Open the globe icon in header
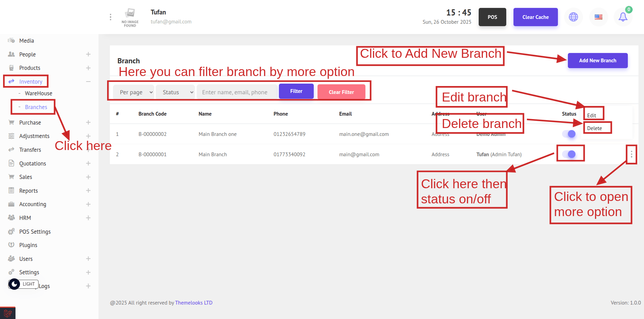This screenshot has height=319, width=644. (x=573, y=17)
